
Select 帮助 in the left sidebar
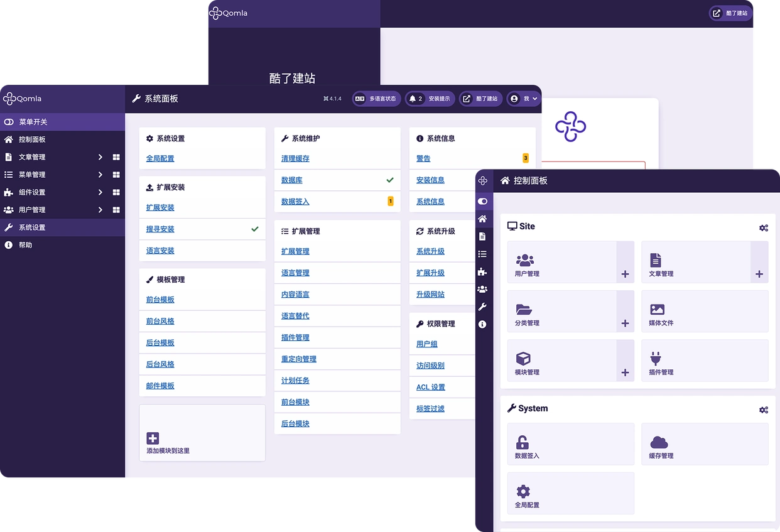pyautogui.click(x=25, y=245)
